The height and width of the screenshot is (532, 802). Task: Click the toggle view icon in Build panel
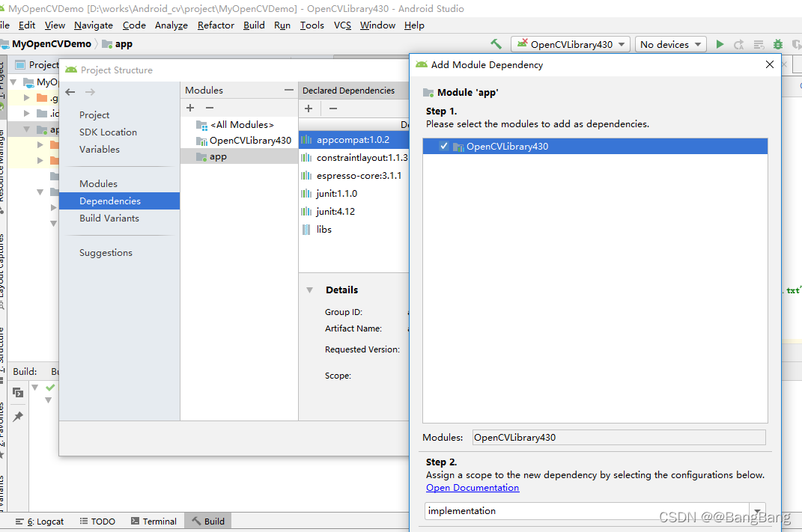coord(18,393)
